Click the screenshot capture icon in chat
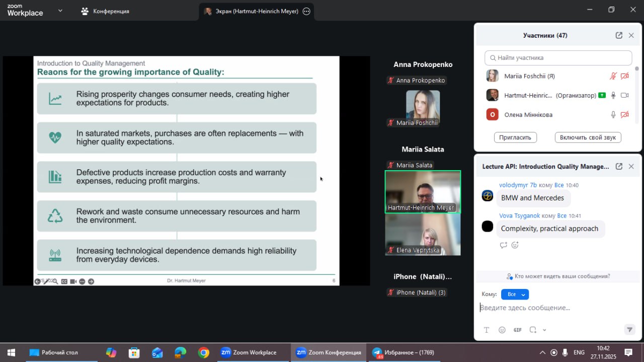Screen dimensions: 644x362 pos(533,330)
